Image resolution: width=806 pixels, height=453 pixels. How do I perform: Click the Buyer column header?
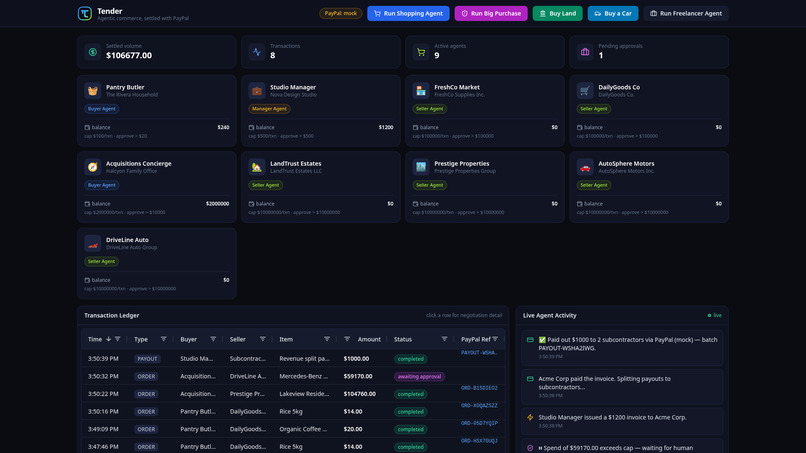(189, 339)
